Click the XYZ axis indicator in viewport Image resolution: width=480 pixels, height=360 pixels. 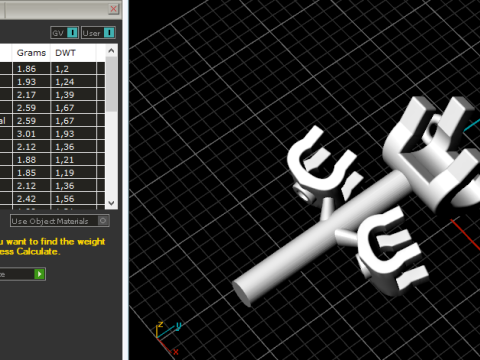[x=168, y=338]
